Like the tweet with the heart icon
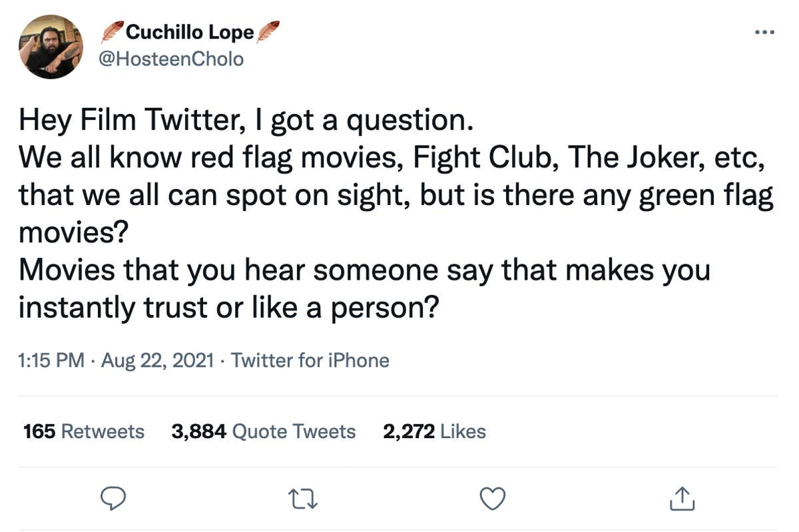 click(x=493, y=499)
